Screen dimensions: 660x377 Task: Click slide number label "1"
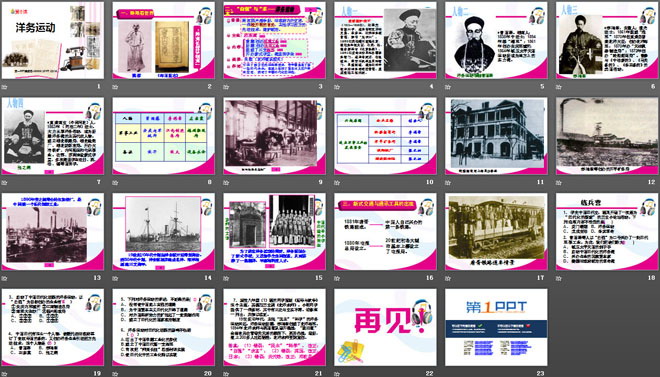tap(99, 87)
